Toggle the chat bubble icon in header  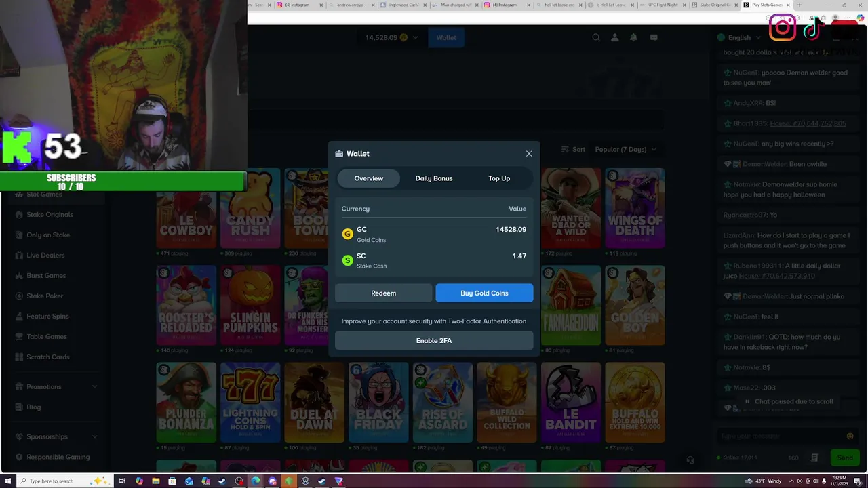pos(654,38)
